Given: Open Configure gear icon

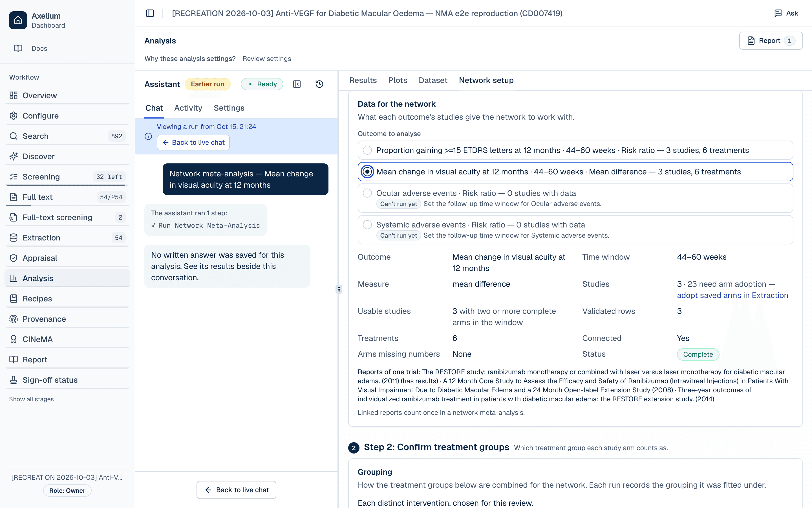Looking at the screenshot, I should 14,116.
